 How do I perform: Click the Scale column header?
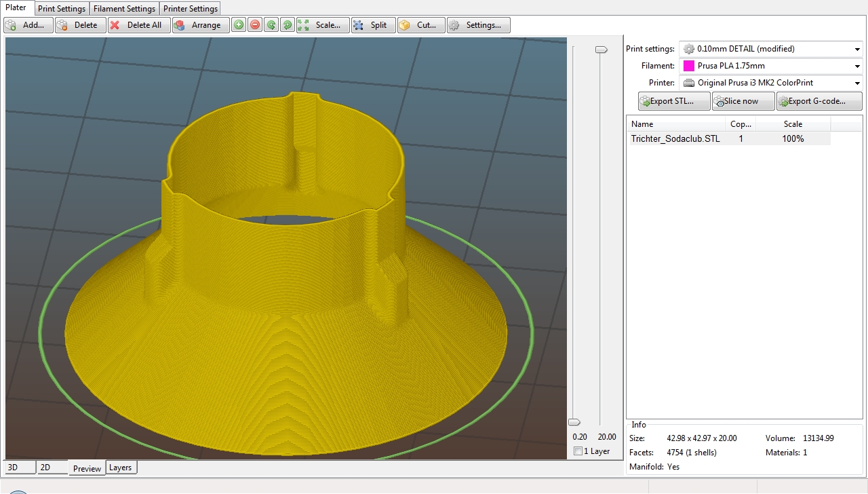click(793, 124)
